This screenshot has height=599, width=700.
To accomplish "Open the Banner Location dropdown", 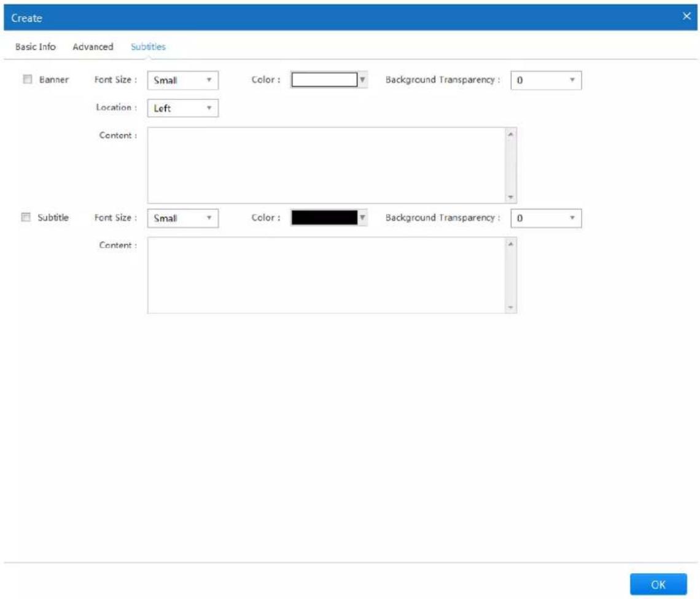I will (182, 108).
